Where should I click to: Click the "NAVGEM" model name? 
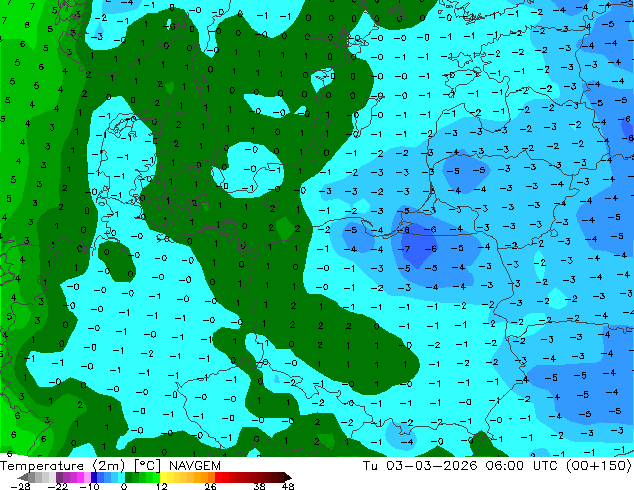pos(194,466)
